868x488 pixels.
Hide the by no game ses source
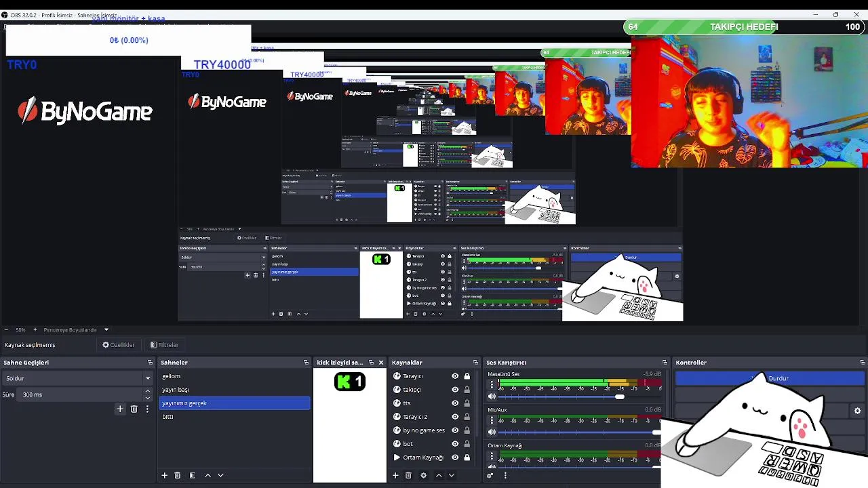point(455,430)
